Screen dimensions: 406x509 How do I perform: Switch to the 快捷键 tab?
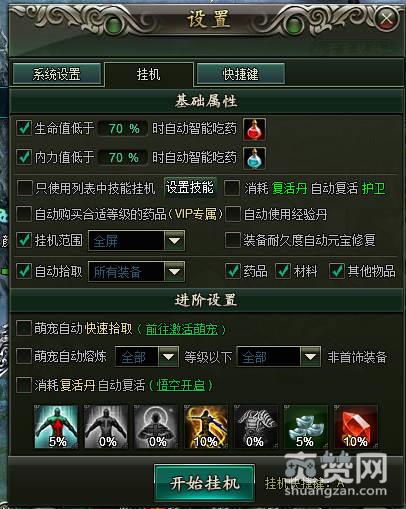coord(241,74)
